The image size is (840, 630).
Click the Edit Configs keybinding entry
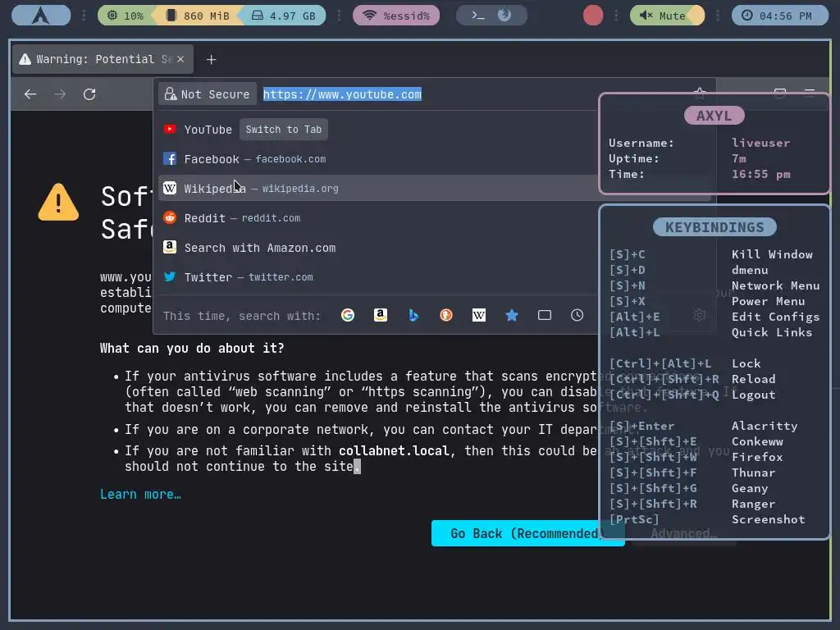tap(776, 317)
